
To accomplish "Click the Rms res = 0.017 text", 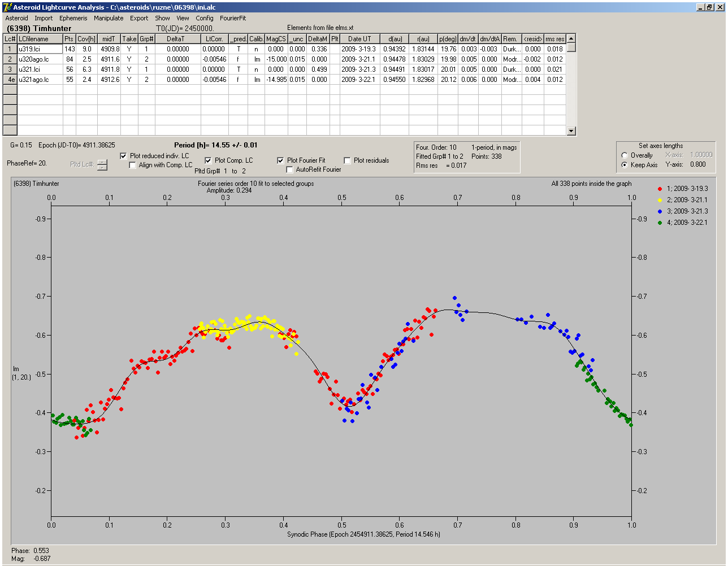I will click(x=441, y=166).
